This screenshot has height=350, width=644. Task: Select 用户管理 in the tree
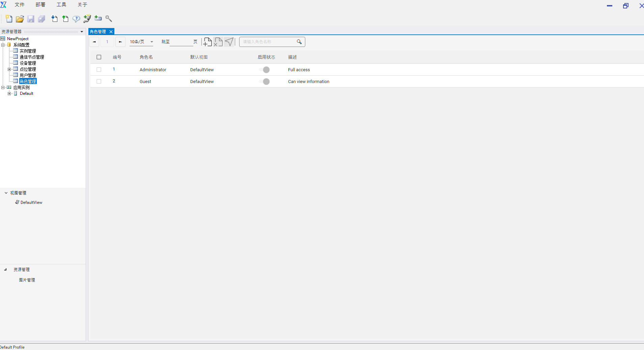click(x=28, y=75)
